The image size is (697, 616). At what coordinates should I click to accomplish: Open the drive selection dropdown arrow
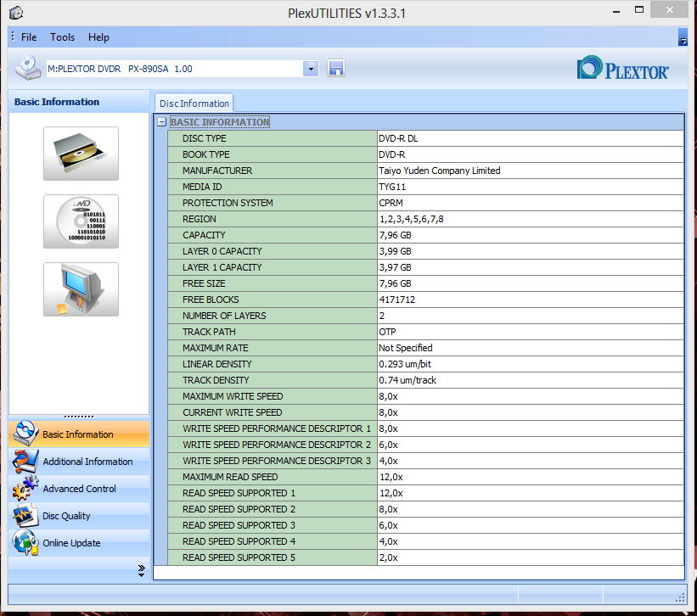(x=311, y=69)
